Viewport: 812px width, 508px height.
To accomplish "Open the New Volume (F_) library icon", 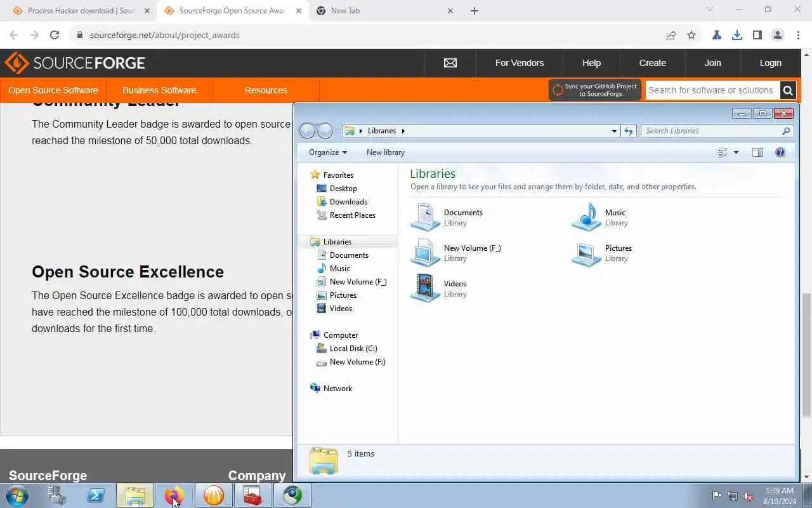I will click(x=426, y=253).
